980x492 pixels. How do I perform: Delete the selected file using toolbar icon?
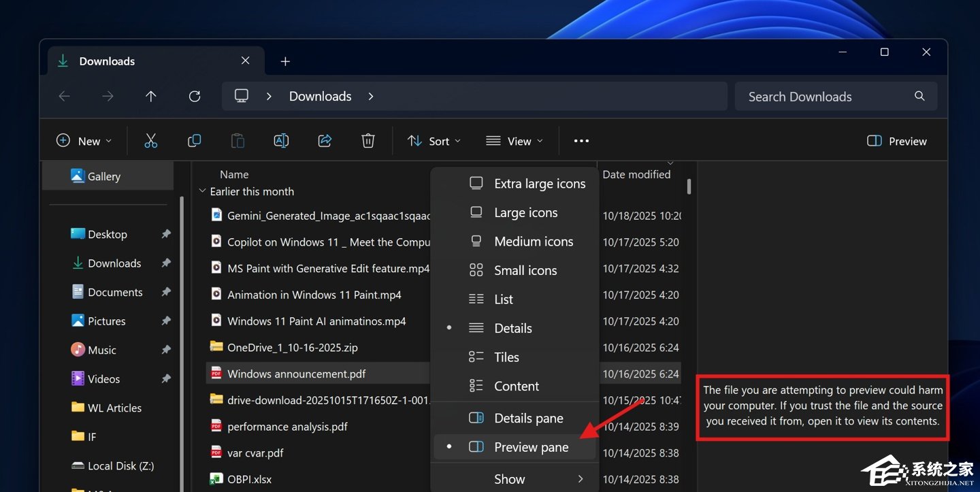pos(368,140)
